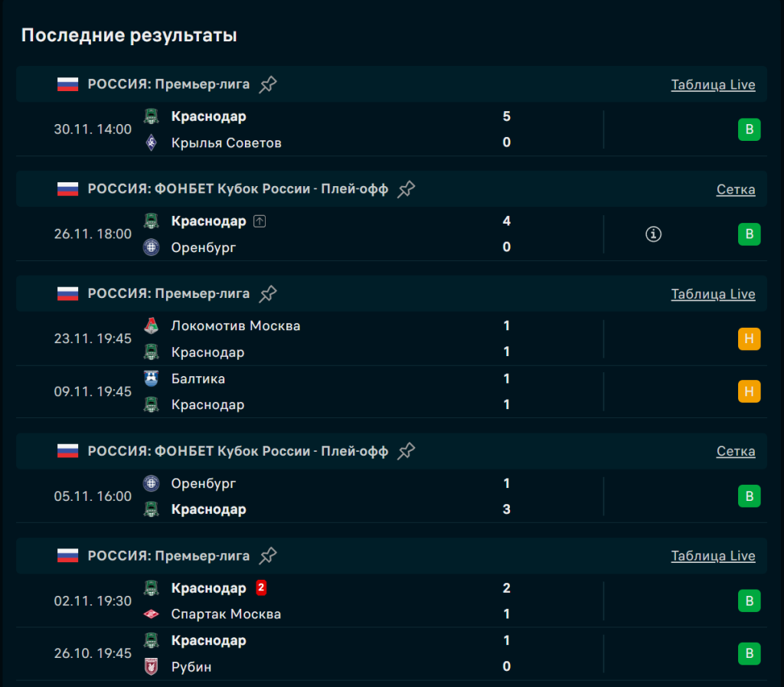Click the orange draw badge for Локомотив match
This screenshot has width=784, height=687.
point(749,339)
